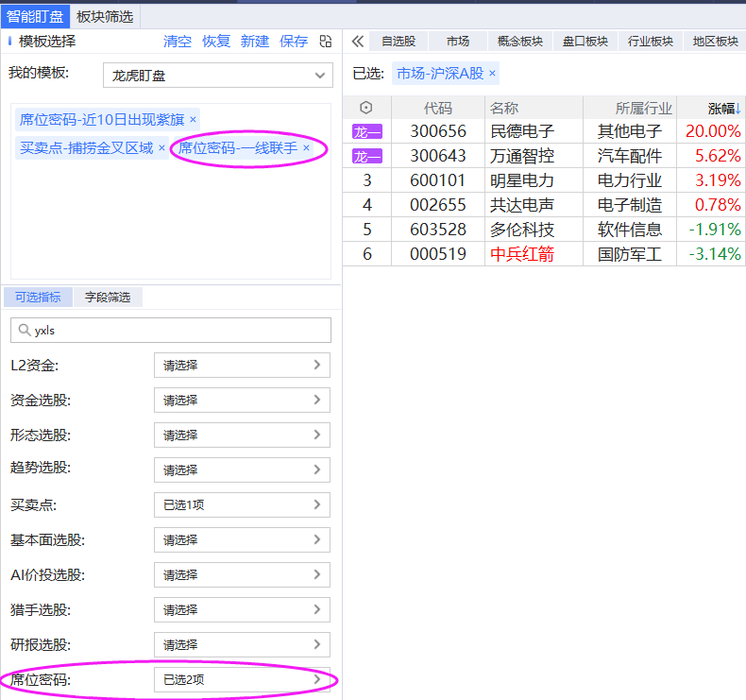This screenshot has width=746, height=700.
Task: Select stock name 明星电力
Action: click(x=522, y=180)
